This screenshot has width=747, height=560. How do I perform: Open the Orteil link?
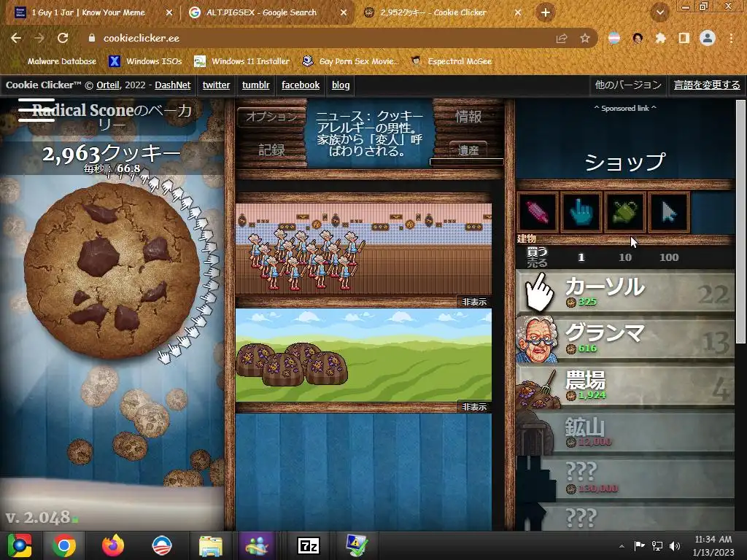pyautogui.click(x=108, y=85)
